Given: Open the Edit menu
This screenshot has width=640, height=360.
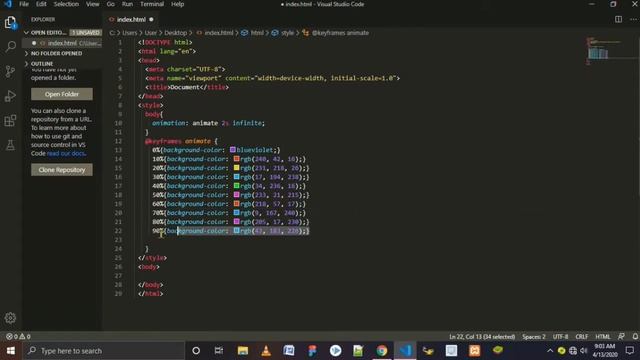Looking at the screenshot, I should click(41, 4).
